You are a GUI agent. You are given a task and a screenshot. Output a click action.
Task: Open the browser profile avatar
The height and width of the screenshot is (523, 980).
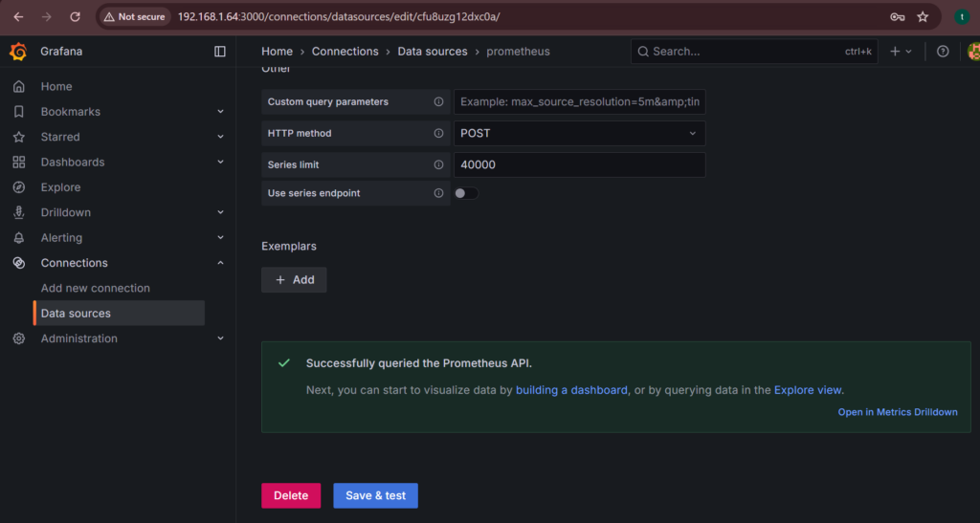[961, 17]
